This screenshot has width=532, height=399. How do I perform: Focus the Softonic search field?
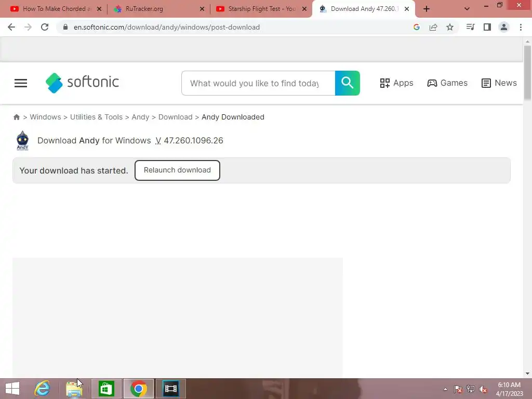(258, 83)
